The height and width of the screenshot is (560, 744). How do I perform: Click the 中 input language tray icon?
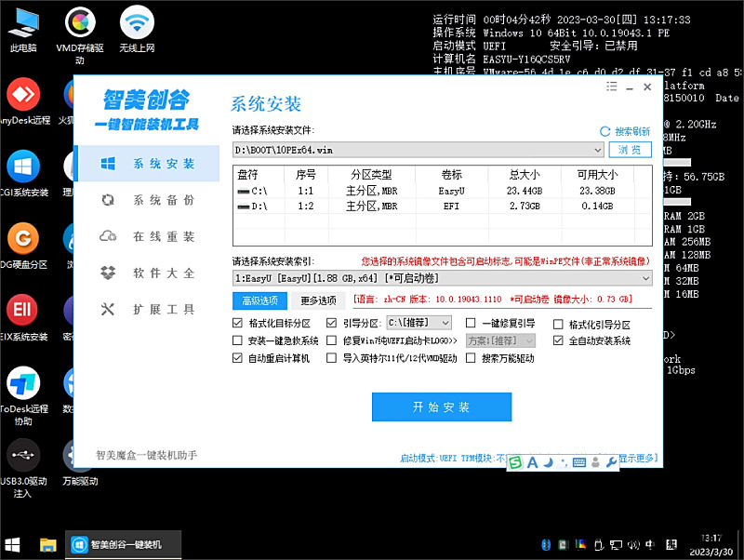coord(650,544)
